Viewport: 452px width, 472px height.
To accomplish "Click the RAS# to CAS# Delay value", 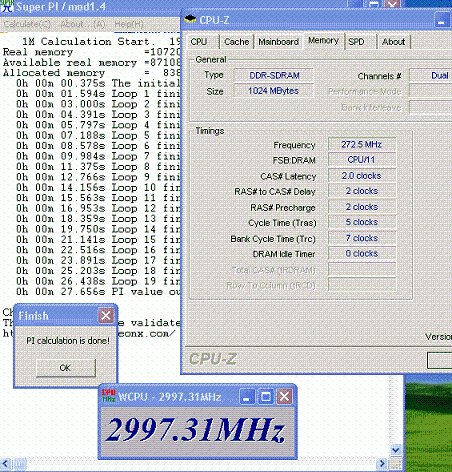I will 362,191.
